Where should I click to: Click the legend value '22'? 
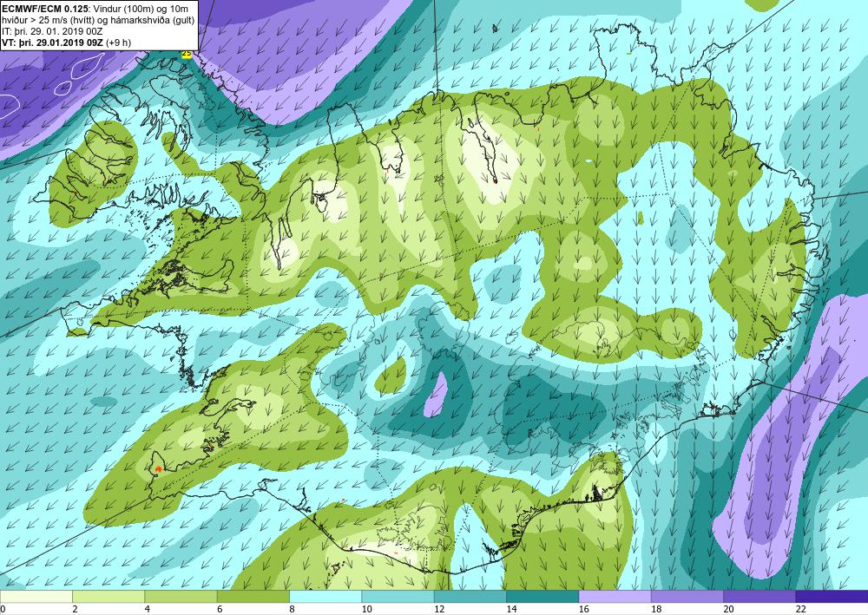[x=801, y=610]
